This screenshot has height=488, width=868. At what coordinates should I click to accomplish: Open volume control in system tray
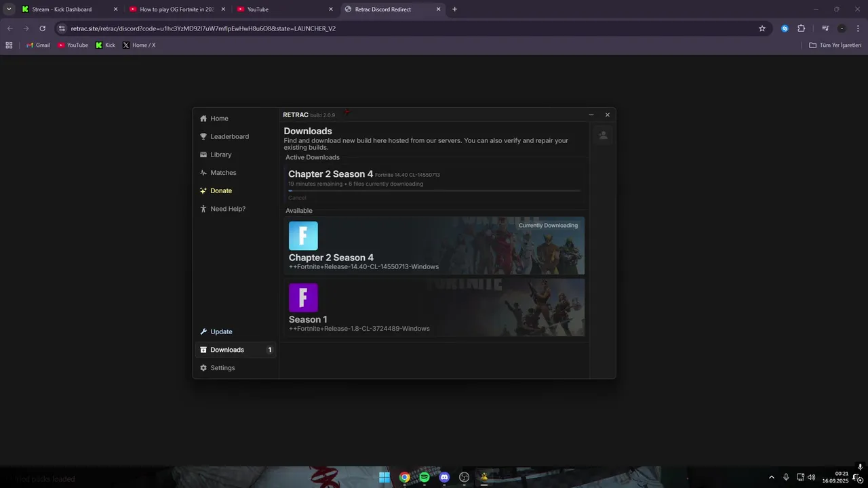click(812, 477)
